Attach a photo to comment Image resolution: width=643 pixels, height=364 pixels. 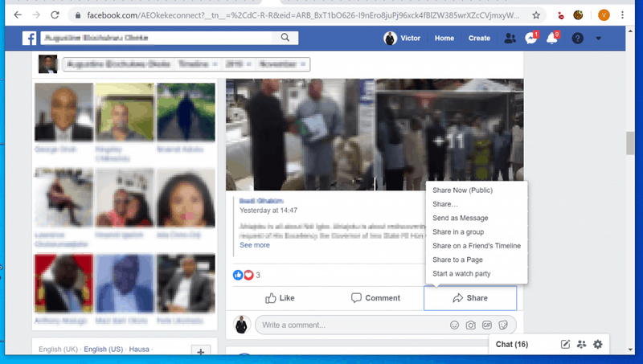tap(470, 325)
